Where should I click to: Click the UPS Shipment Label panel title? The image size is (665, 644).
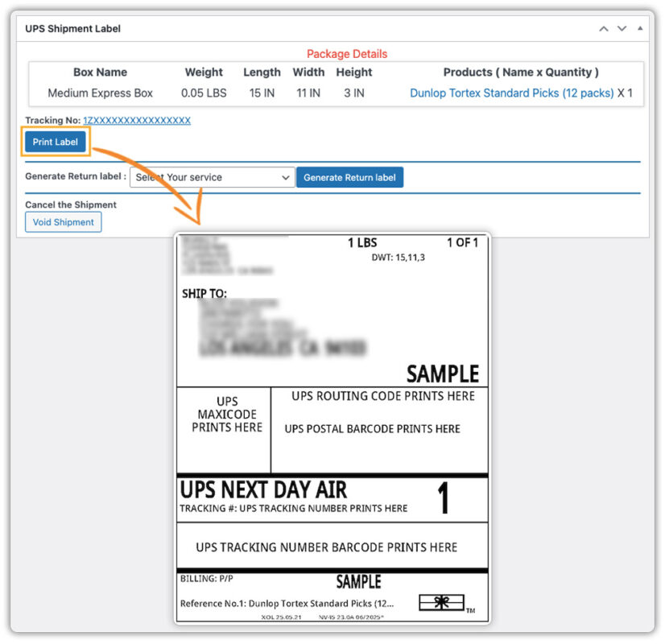click(72, 28)
